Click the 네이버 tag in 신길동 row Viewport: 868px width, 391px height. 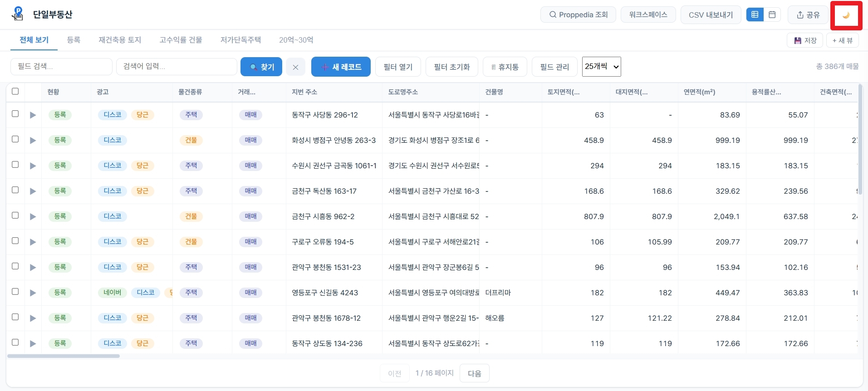pyautogui.click(x=113, y=293)
